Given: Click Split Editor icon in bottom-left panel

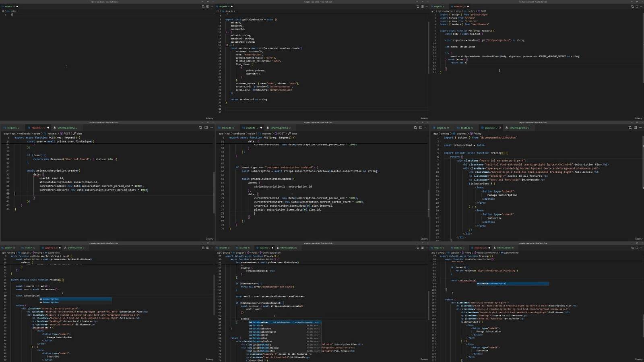Looking at the screenshot, I should pos(208,248).
